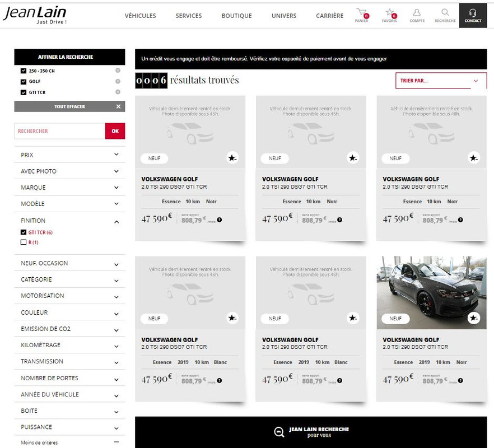
Task: Expand the Boite filter
Action: pos(69,411)
